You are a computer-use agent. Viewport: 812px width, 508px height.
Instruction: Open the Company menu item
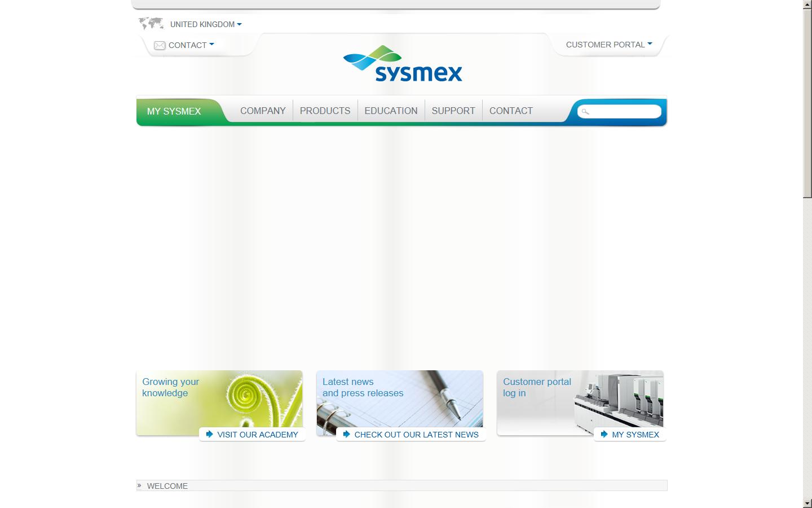click(x=263, y=111)
